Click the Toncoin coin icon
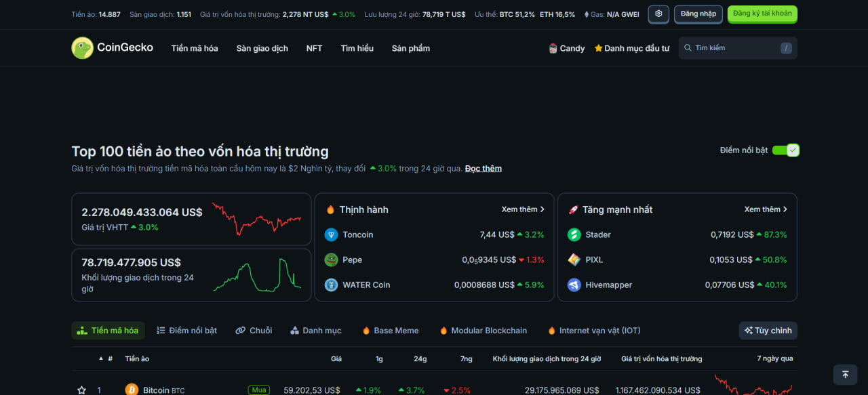Viewport: 868px width, 395px height. point(331,235)
